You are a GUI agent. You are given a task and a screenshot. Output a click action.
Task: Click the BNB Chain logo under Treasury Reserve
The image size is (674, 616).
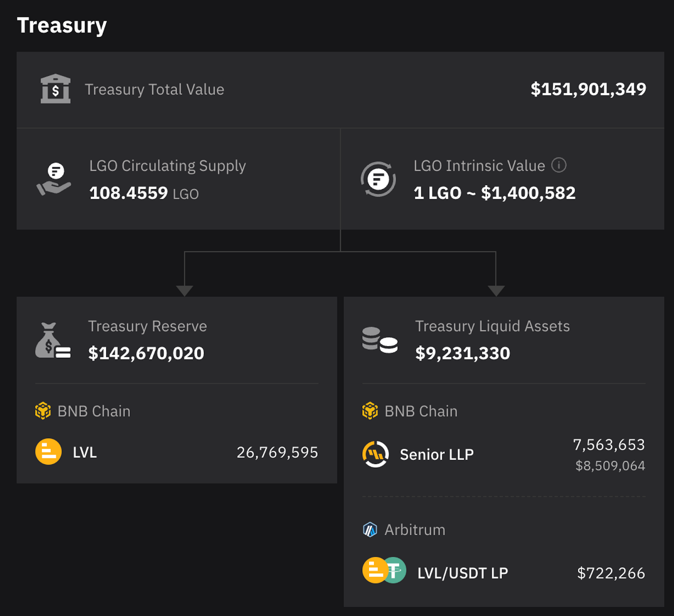click(43, 411)
